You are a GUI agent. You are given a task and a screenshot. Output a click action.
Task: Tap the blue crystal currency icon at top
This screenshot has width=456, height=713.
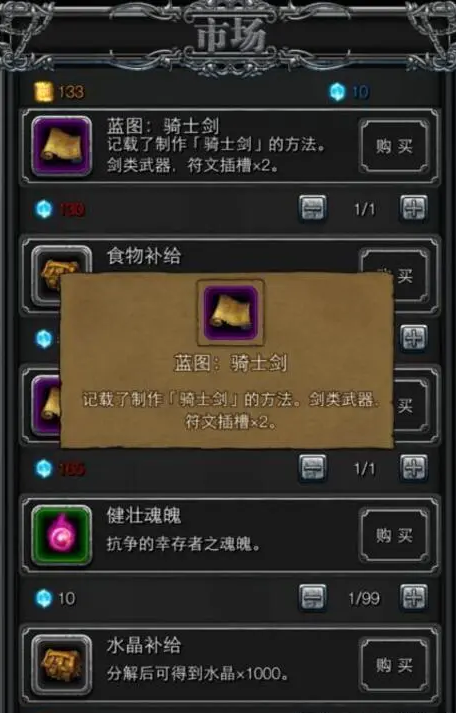point(337,92)
